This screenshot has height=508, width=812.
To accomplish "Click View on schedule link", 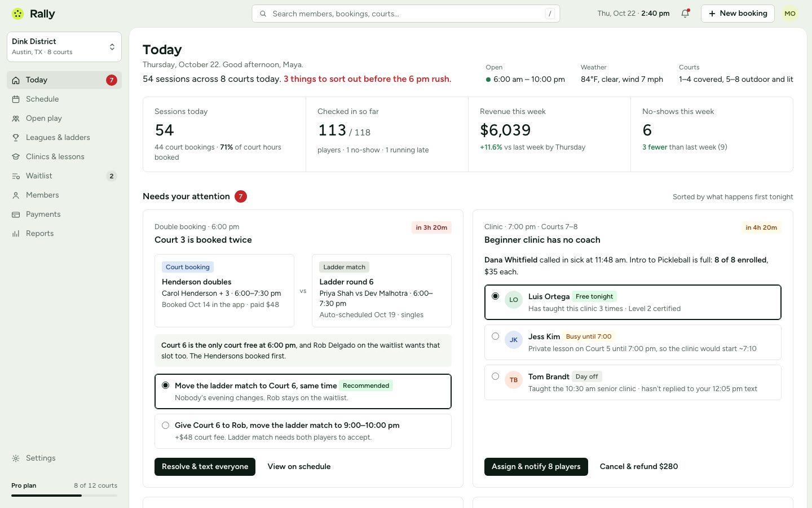I will (x=299, y=467).
